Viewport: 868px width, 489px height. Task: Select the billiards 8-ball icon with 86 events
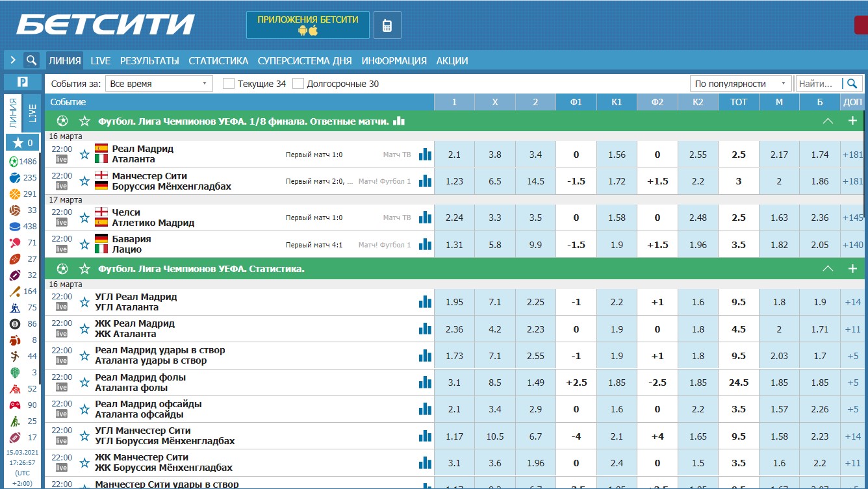14,324
